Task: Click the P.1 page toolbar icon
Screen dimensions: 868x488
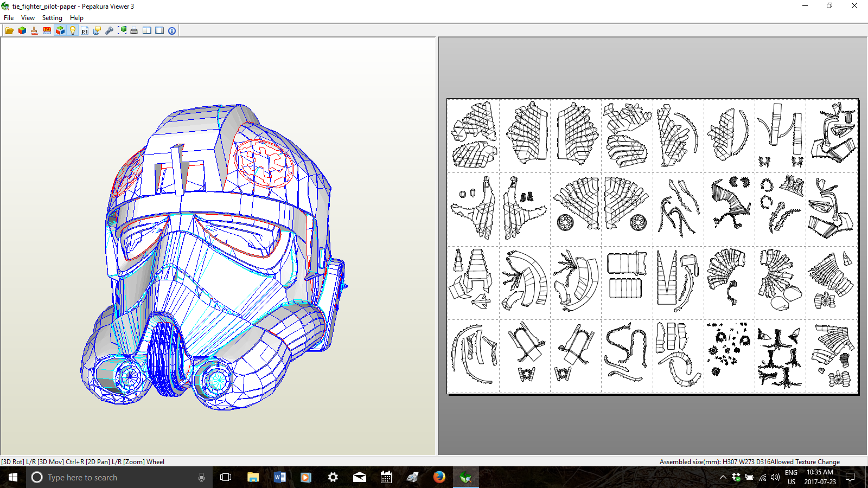Action: pyautogui.click(x=85, y=31)
